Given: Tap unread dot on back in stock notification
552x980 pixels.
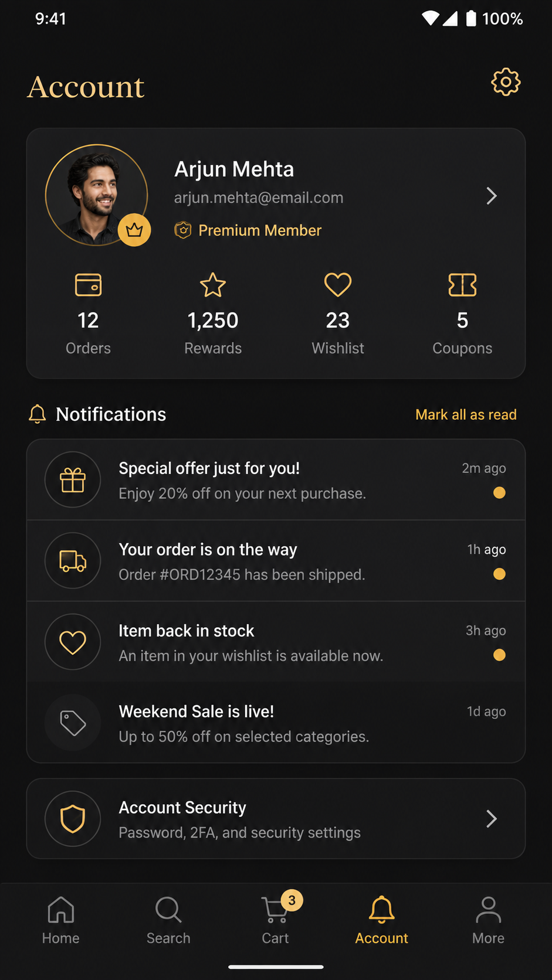Looking at the screenshot, I should [x=499, y=655].
